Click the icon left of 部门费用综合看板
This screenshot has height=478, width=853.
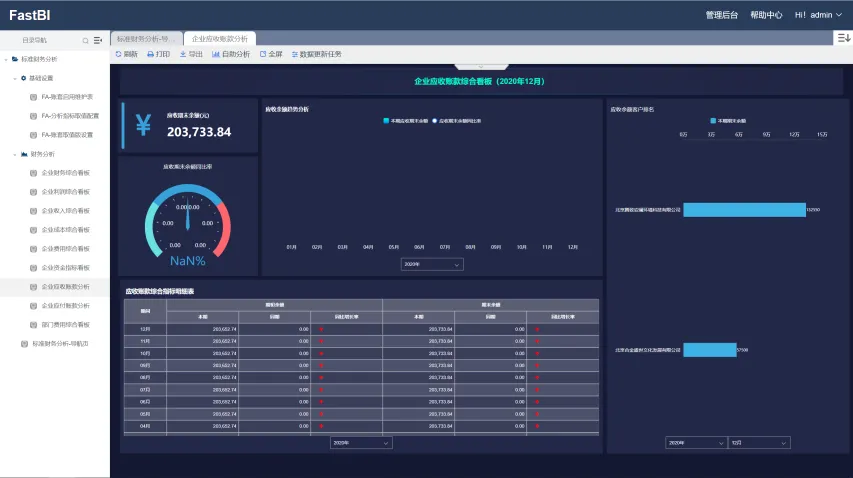pos(33,325)
